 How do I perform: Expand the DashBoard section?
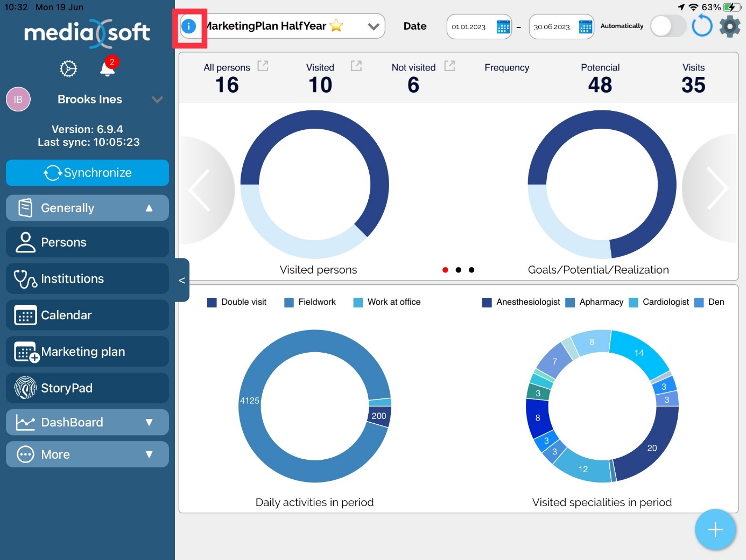coord(87,422)
